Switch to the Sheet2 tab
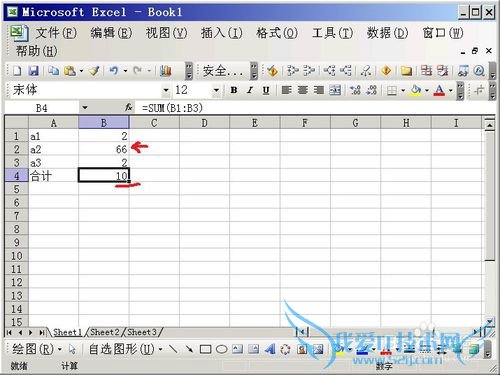The width and height of the screenshot is (500, 375). tap(105, 332)
